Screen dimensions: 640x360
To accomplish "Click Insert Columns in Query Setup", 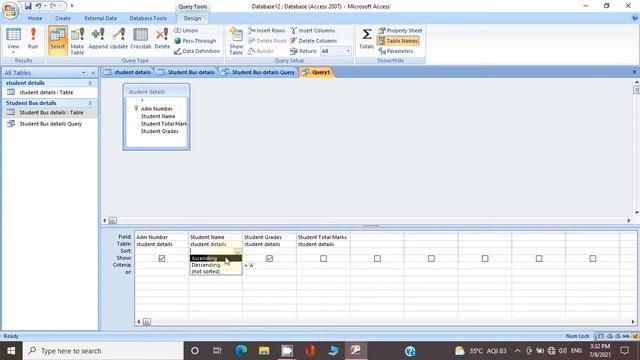I will [313, 31].
